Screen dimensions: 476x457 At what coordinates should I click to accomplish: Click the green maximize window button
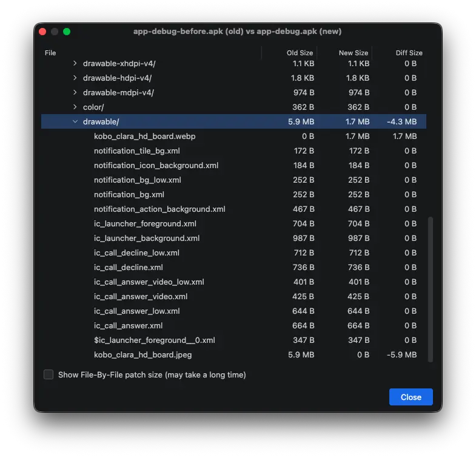(67, 32)
